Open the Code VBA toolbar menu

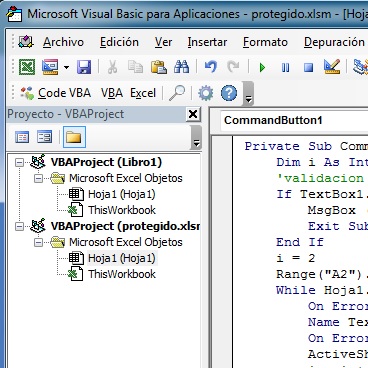(x=64, y=93)
